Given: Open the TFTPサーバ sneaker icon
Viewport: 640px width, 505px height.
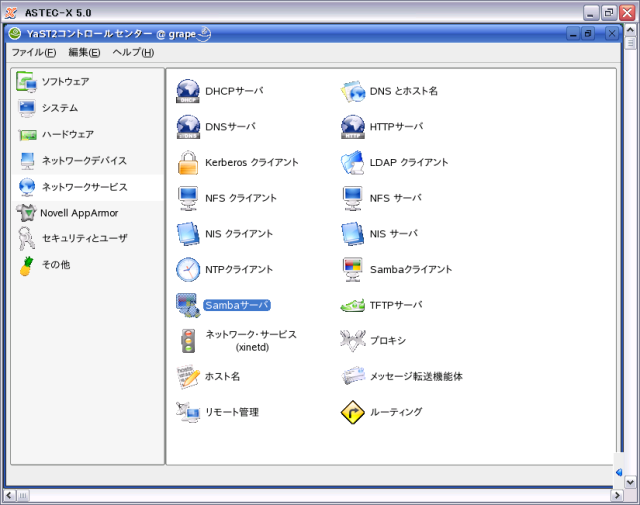Looking at the screenshot, I should tap(353, 305).
